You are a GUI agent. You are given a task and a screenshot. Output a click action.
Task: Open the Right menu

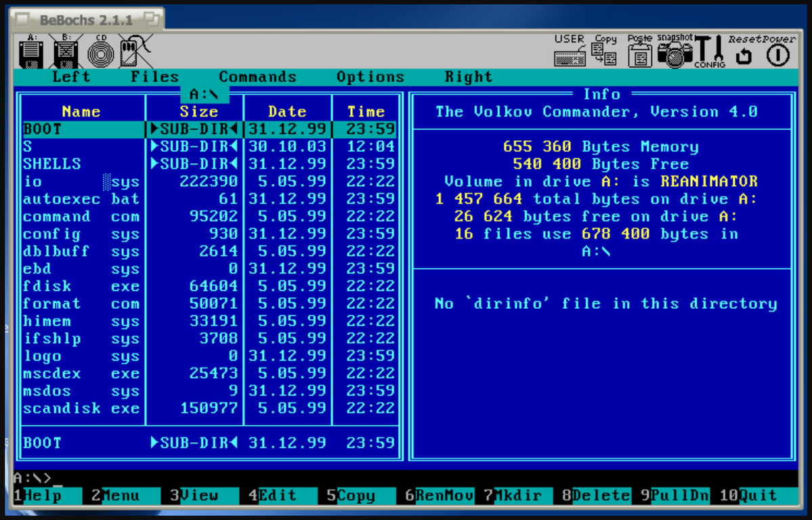[x=468, y=77]
